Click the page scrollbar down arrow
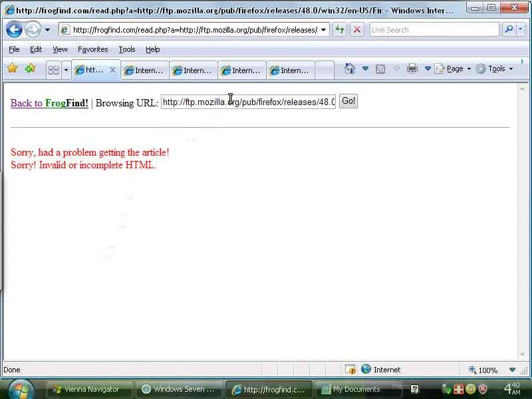The image size is (532, 399). click(522, 354)
